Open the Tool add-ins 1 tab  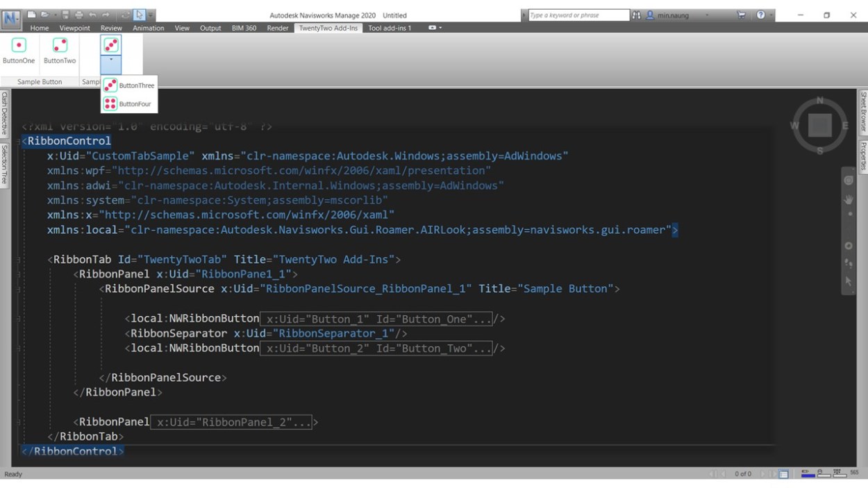(x=390, y=28)
